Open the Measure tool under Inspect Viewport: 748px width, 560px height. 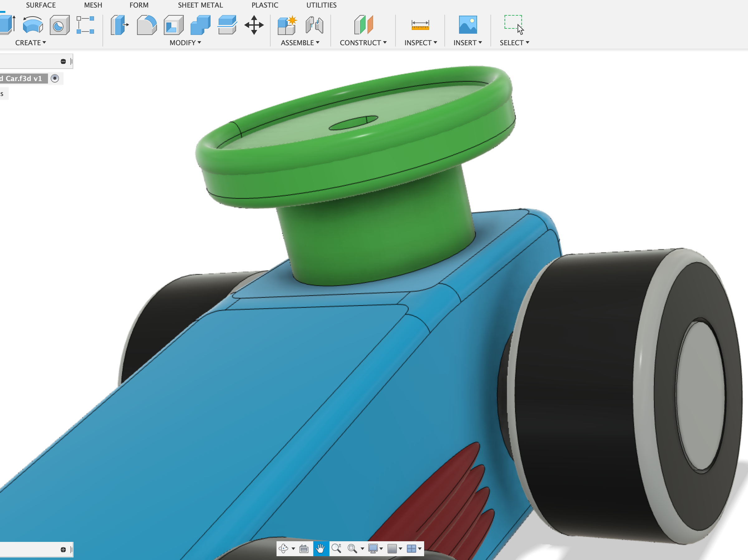coord(419,24)
